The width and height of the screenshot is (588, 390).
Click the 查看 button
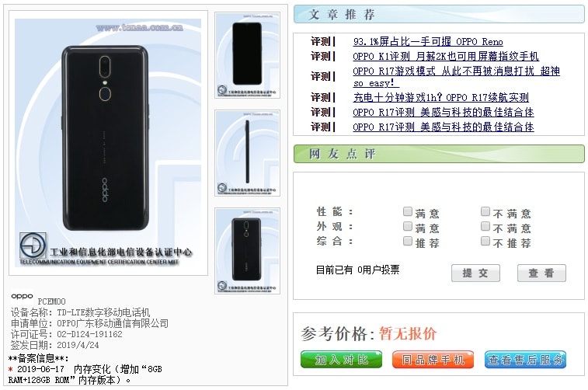pyautogui.click(x=541, y=273)
